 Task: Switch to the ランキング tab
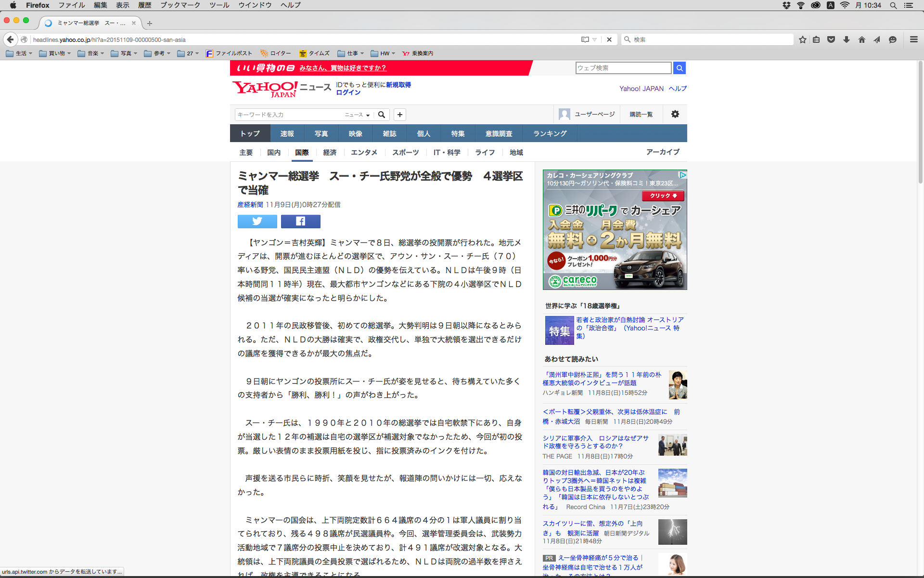click(x=550, y=133)
